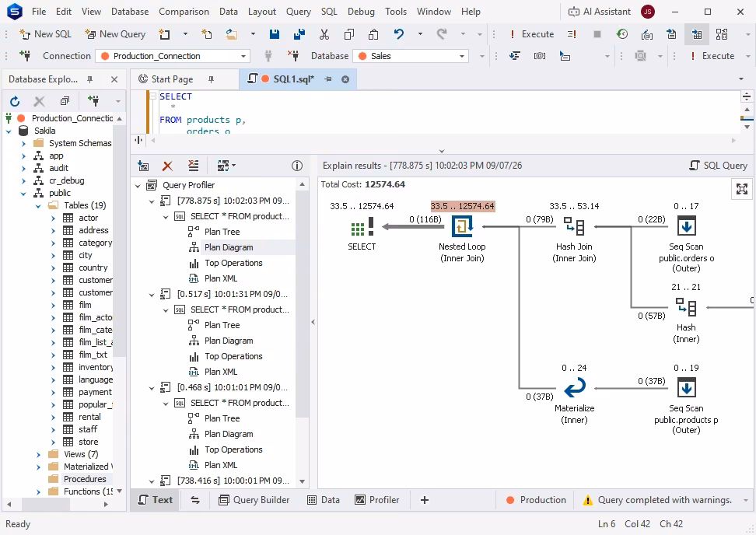Open the AI Assistant
The width and height of the screenshot is (756, 535).
click(x=600, y=12)
